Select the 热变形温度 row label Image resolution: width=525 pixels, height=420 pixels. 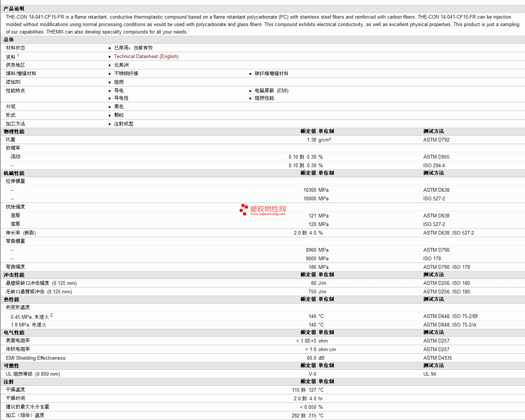[x=18, y=308]
